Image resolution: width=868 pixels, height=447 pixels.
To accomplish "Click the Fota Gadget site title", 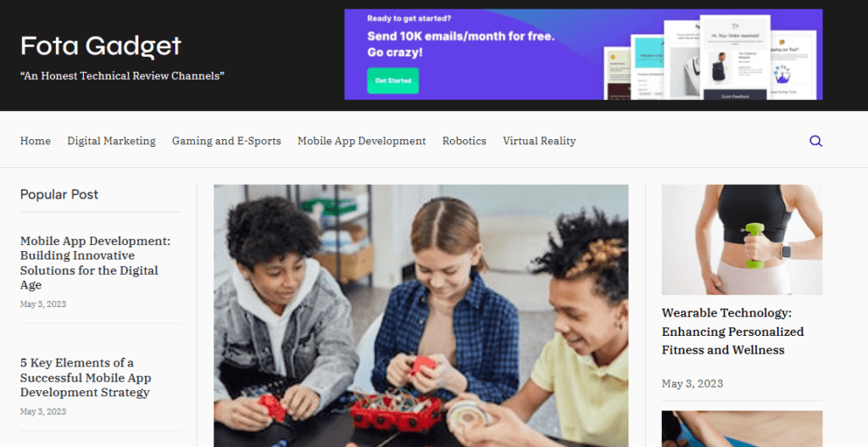I will pos(101,46).
